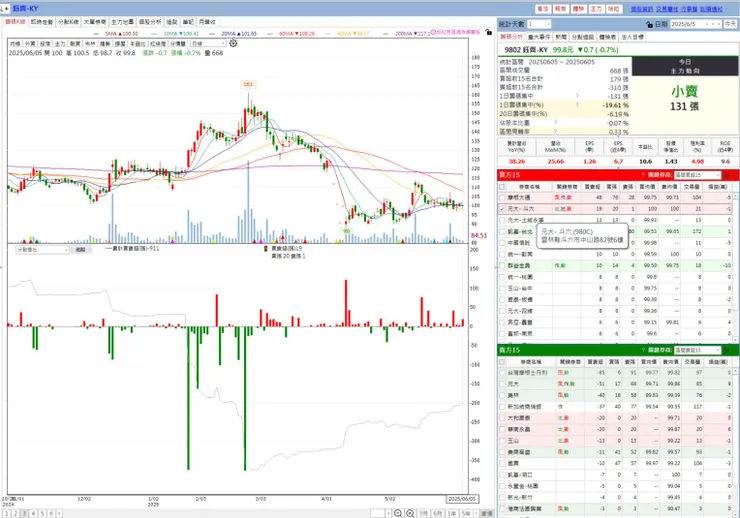Click next pages arrow after page 6
This screenshot has width=740, height=518.
pyautogui.click(x=59, y=513)
